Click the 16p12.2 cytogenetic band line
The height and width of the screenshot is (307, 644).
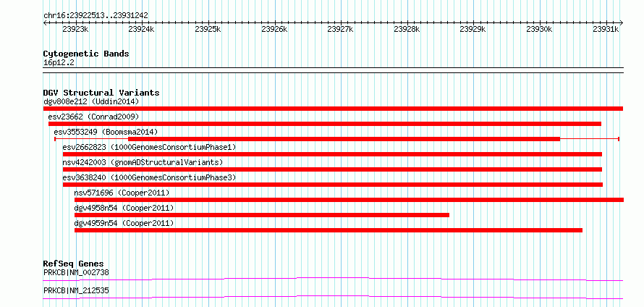pos(333,70)
